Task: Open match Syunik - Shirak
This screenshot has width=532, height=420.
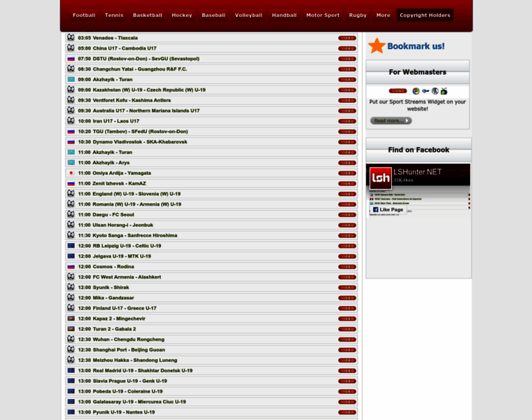Action: 111,288
